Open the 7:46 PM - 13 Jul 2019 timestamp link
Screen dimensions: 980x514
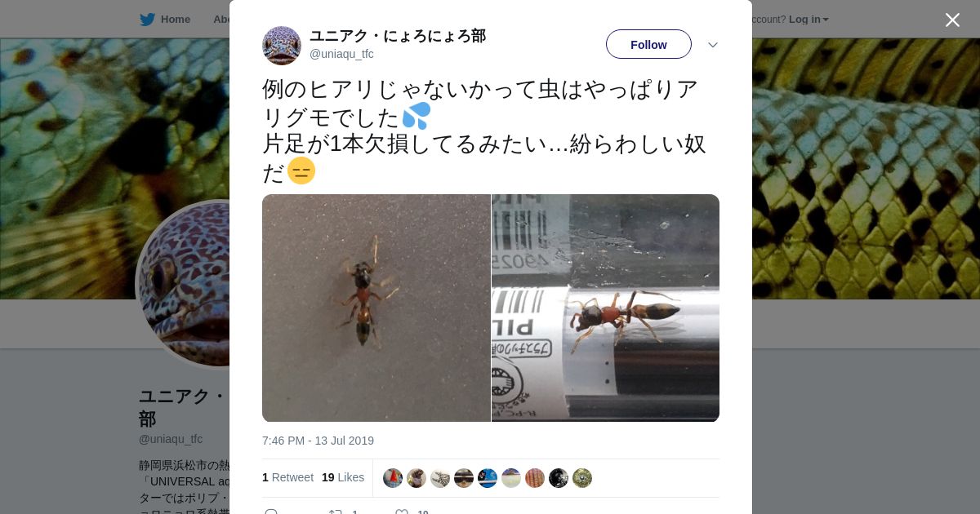click(x=318, y=441)
